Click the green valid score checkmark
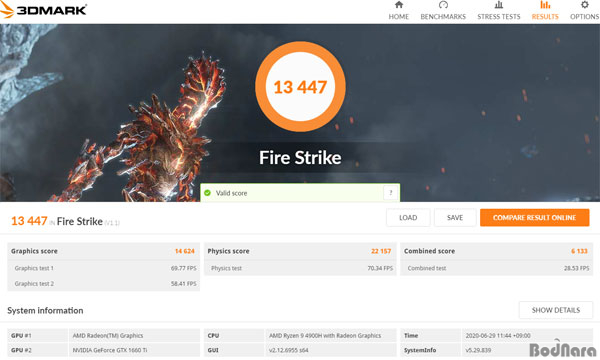Screen dimensions: 600x360 coord(207,193)
